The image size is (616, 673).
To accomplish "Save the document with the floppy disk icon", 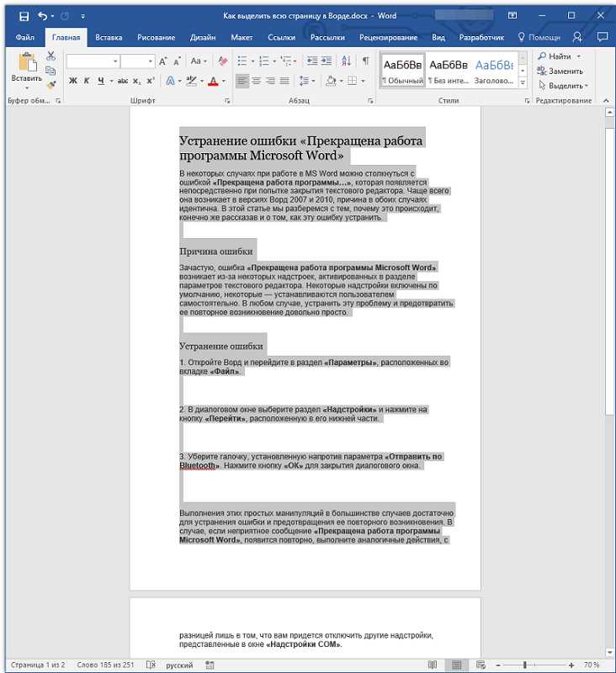I will click(x=24, y=16).
